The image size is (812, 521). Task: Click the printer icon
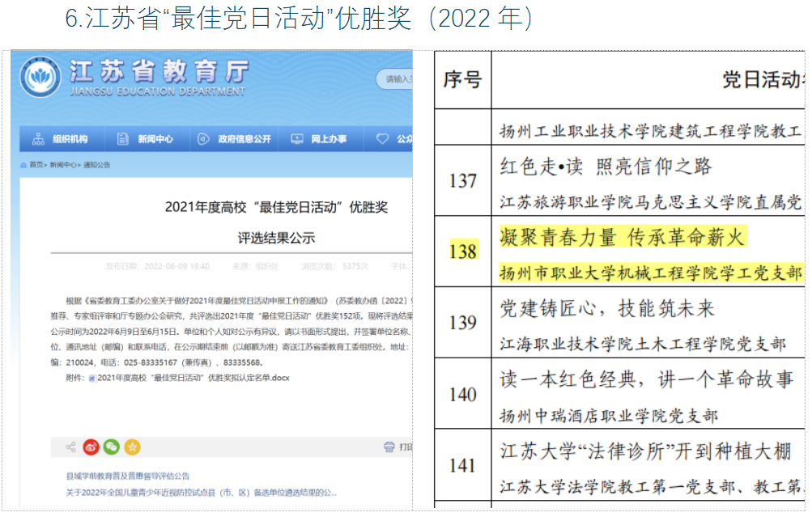click(389, 447)
